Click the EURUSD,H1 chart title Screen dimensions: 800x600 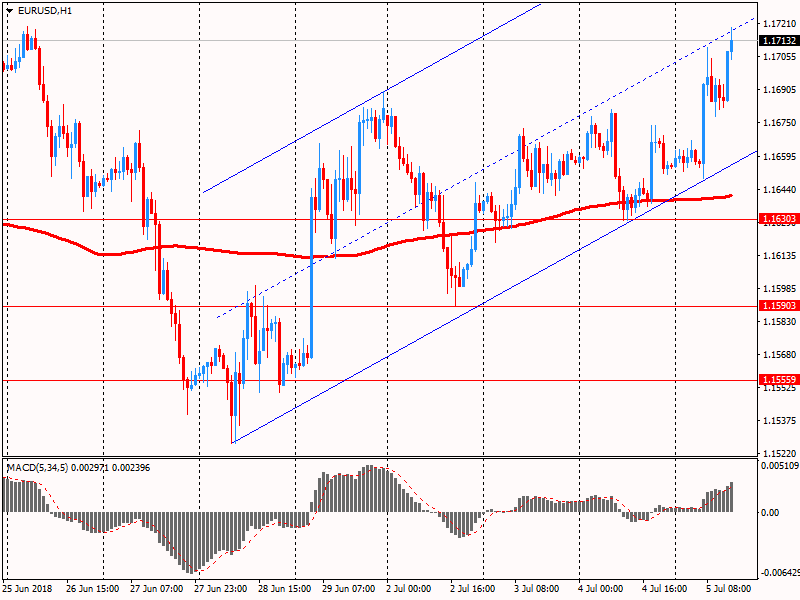pyautogui.click(x=45, y=11)
